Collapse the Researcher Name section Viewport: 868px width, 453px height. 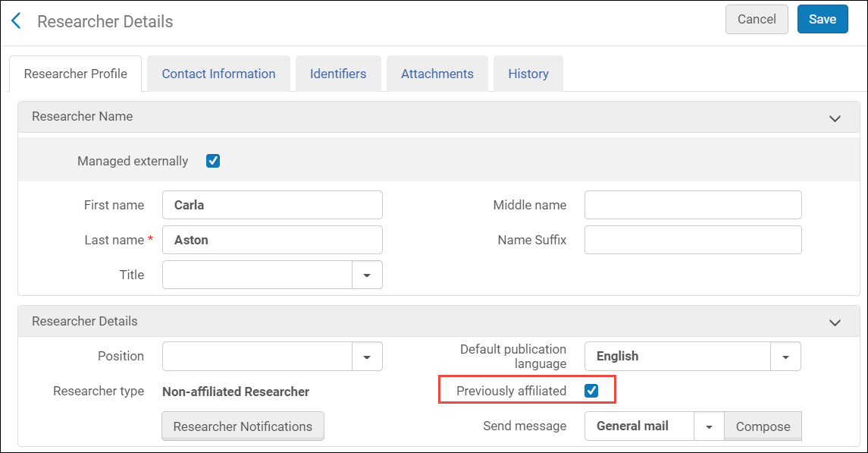(835, 118)
